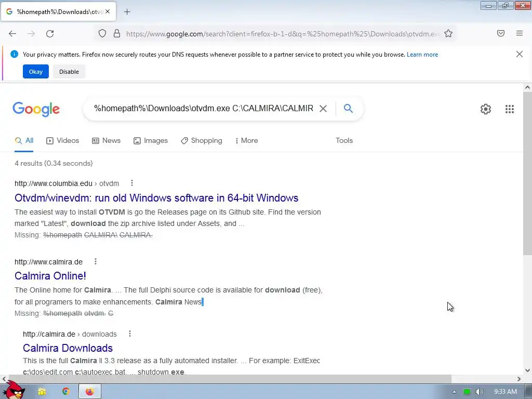Open Google quick settings gear
This screenshot has height=399, width=532.
pos(486,109)
